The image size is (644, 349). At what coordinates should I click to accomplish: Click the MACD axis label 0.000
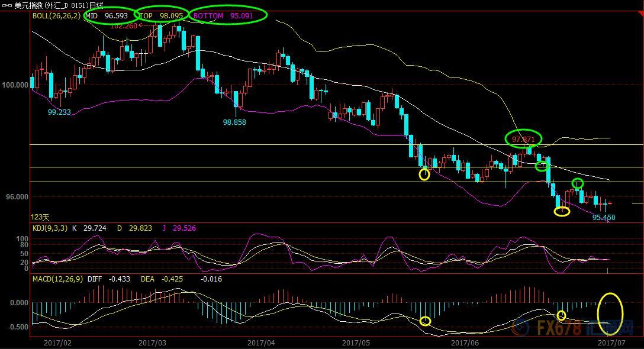(20, 303)
